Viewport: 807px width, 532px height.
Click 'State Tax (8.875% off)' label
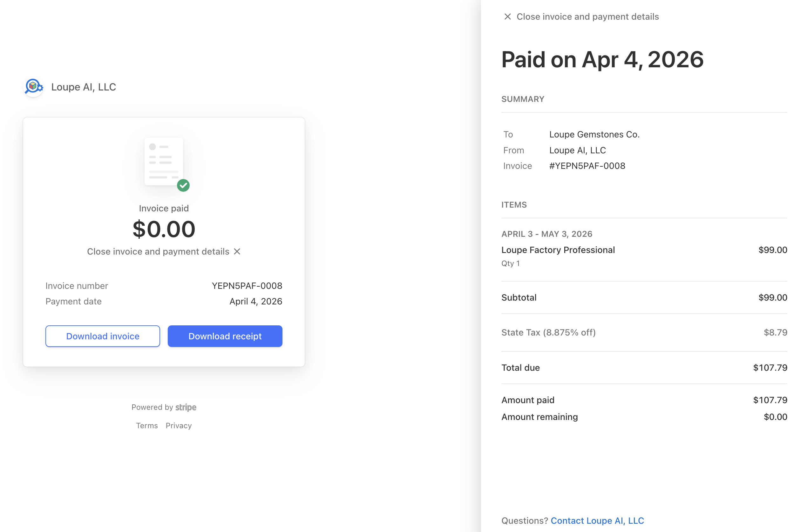click(549, 332)
